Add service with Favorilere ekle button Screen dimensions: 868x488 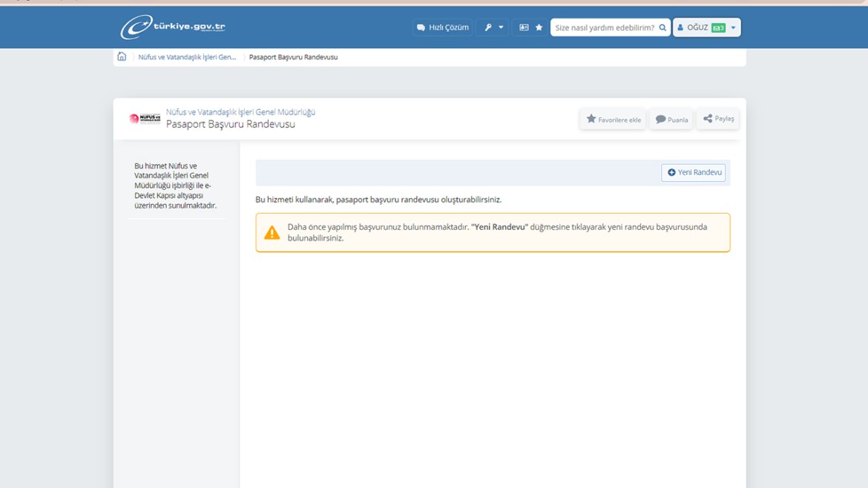click(x=613, y=119)
